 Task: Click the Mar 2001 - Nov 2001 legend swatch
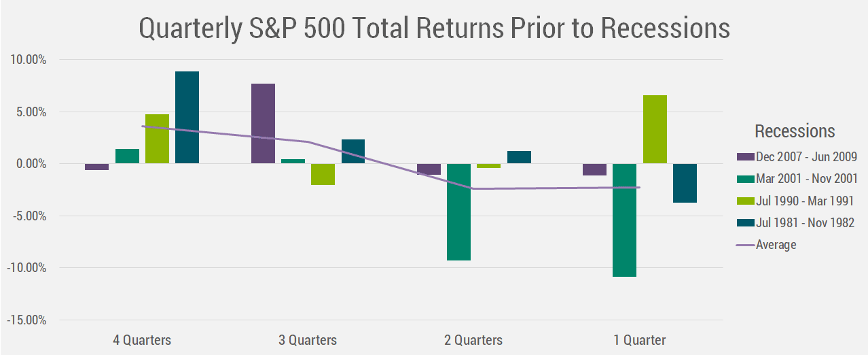(744, 179)
